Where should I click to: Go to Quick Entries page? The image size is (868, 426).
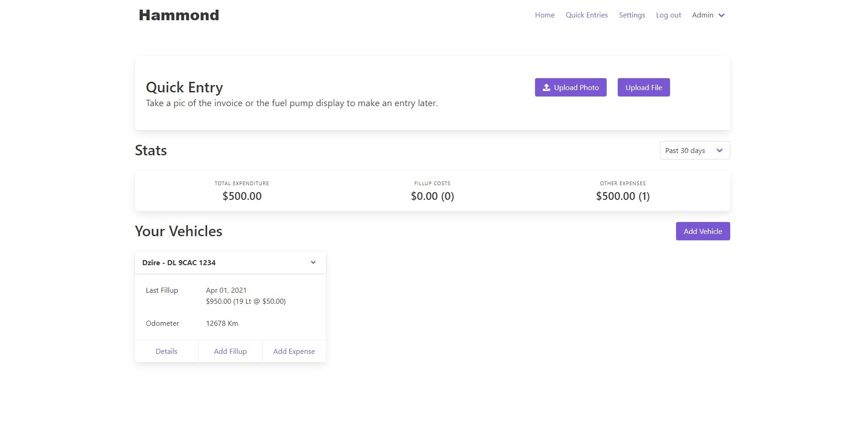586,15
